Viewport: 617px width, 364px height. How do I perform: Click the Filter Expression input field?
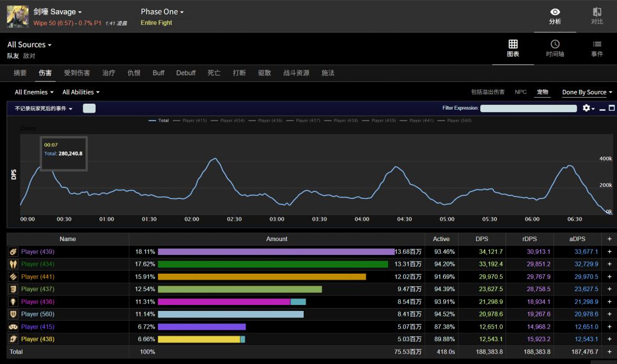[x=528, y=108]
